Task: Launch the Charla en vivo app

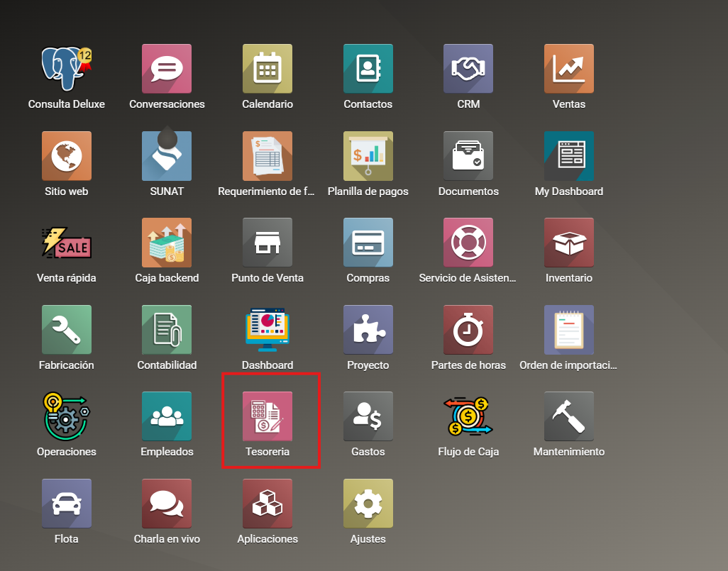Action: 167,504
